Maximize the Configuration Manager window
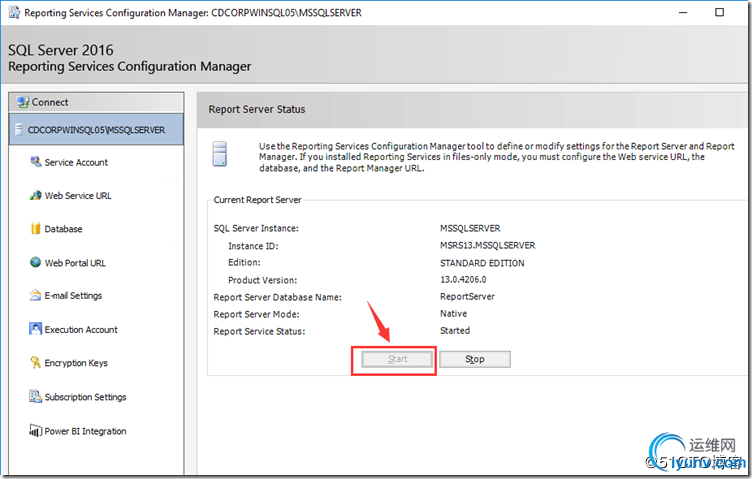 point(719,12)
